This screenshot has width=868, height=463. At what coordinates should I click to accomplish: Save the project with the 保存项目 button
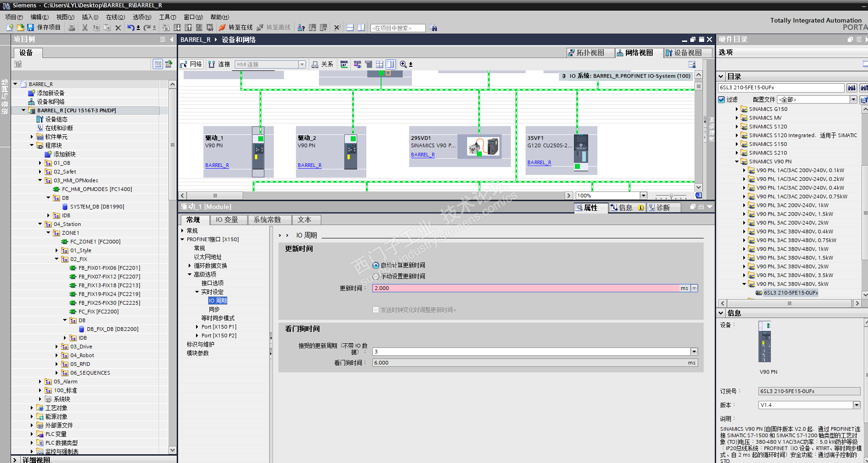coord(44,28)
